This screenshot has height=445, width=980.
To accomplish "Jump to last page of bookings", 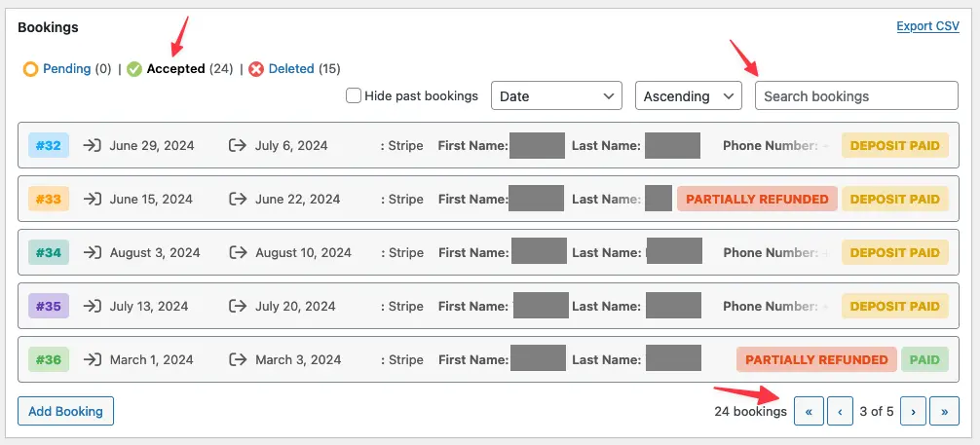I will (x=944, y=412).
